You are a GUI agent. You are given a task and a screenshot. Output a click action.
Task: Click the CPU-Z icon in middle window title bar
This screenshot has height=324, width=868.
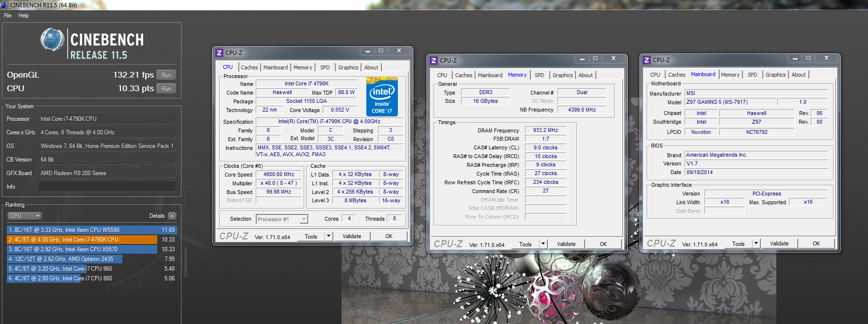click(434, 61)
